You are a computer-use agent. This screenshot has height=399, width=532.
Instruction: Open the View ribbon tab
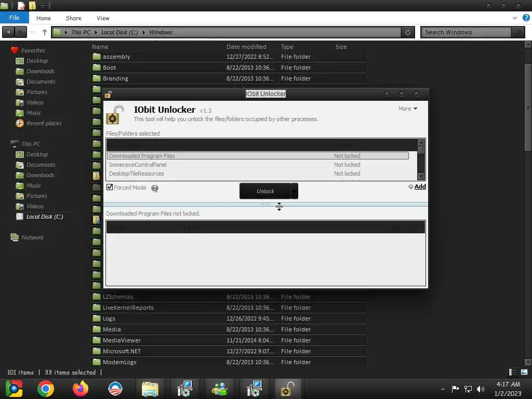coord(103,18)
